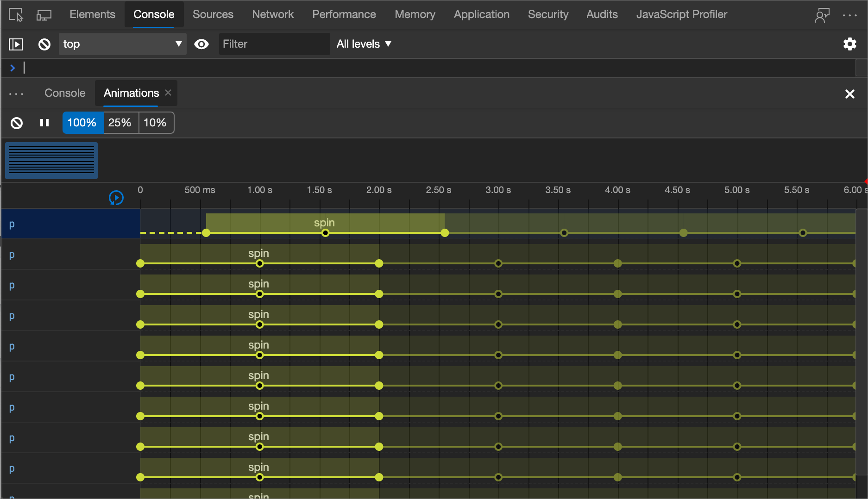This screenshot has width=868, height=499.
Task: Click the send feedback icon
Action: [822, 15]
